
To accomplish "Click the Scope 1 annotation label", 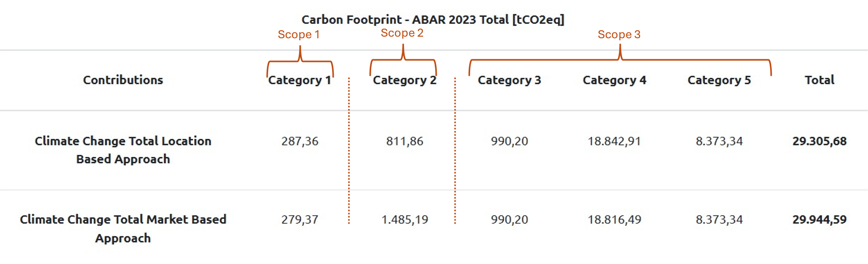I will (x=298, y=35).
